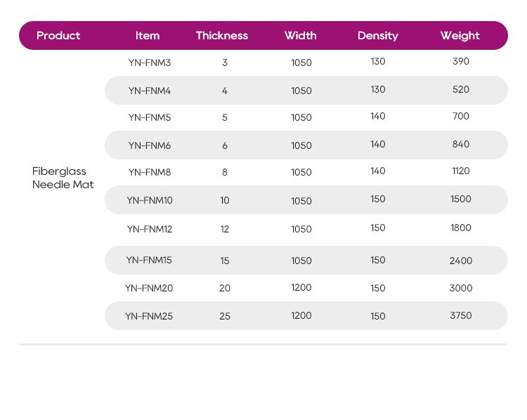
Task: Click the YN-FNM10 item cell
Action: [x=150, y=201]
